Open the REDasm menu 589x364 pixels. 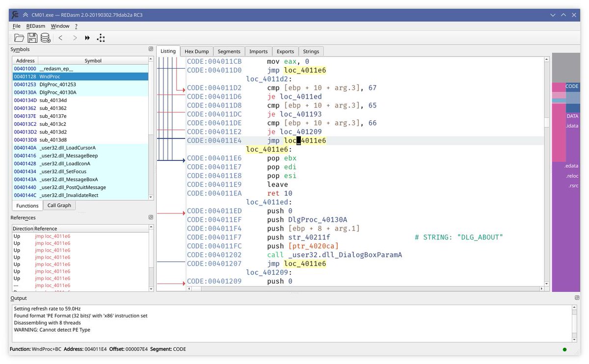[36, 26]
